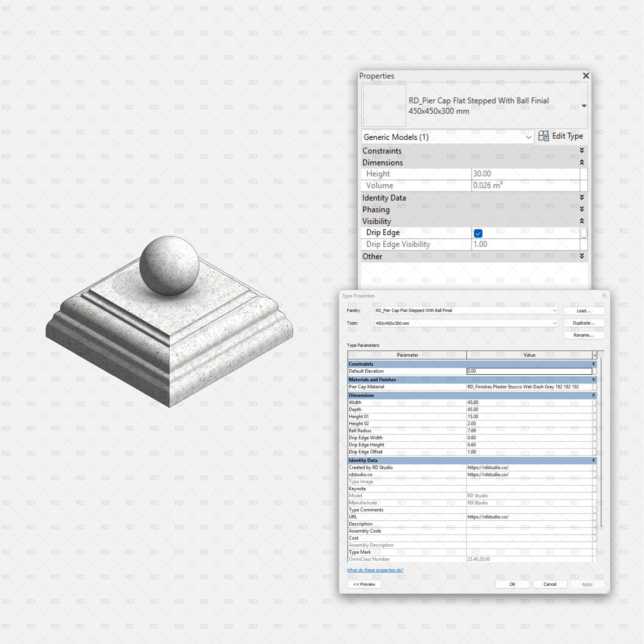The height and width of the screenshot is (644, 644).
Task: Uncheck the Drip Edge checkbox
Action: (478, 233)
